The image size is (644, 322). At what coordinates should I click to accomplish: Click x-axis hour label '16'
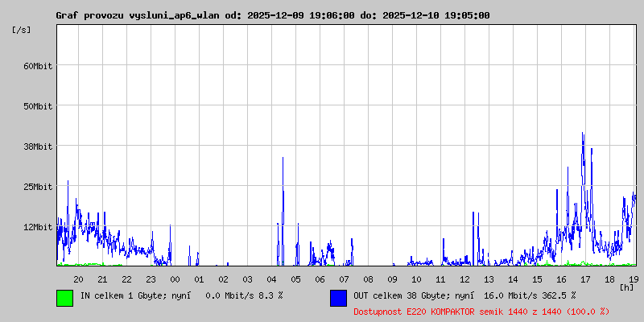click(x=561, y=279)
